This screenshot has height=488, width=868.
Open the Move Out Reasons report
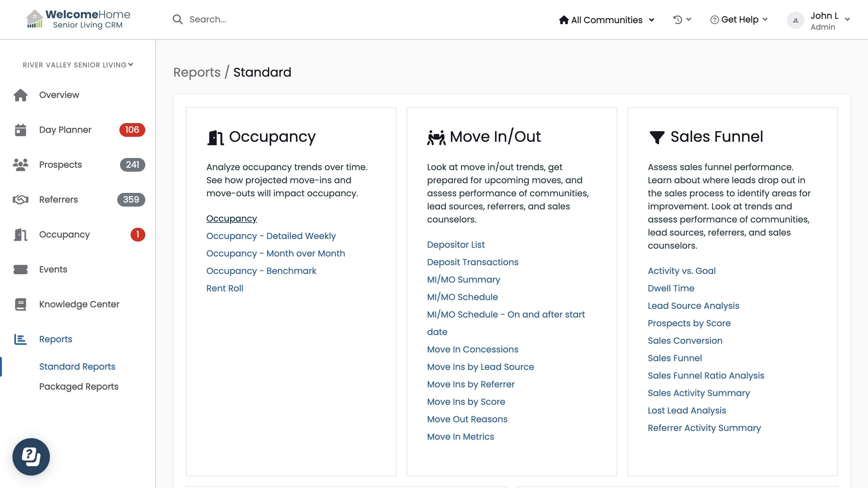[x=467, y=419]
